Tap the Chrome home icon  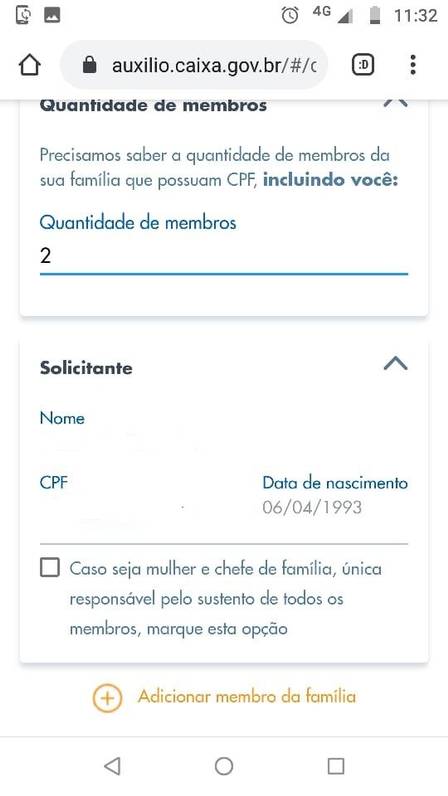pyautogui.click(x=29, y=65)
